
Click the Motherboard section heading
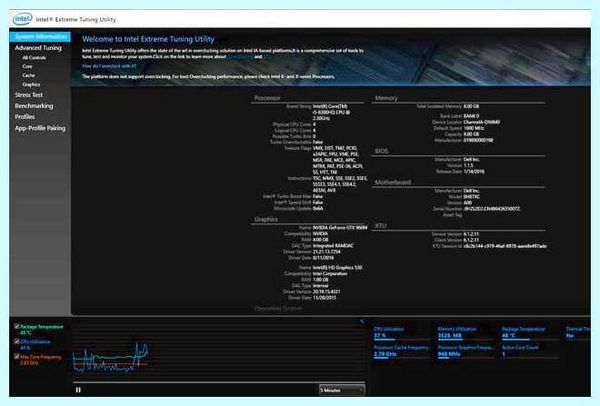[393, 182]
